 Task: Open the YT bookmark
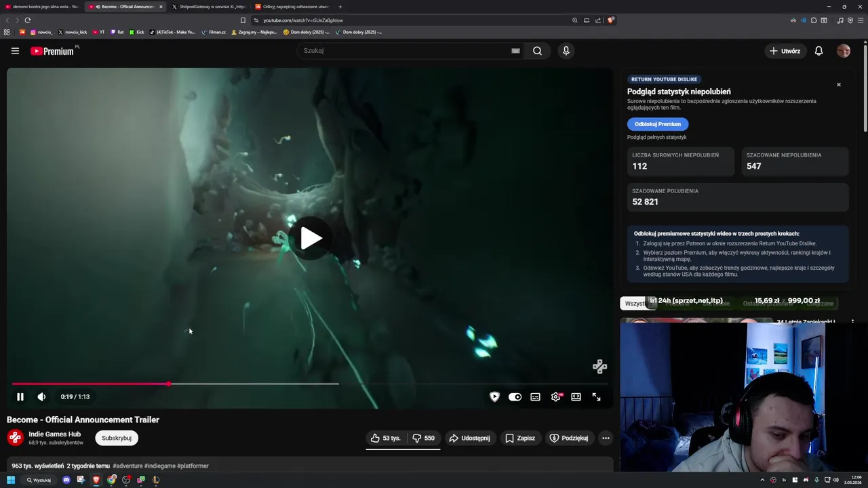98,32
